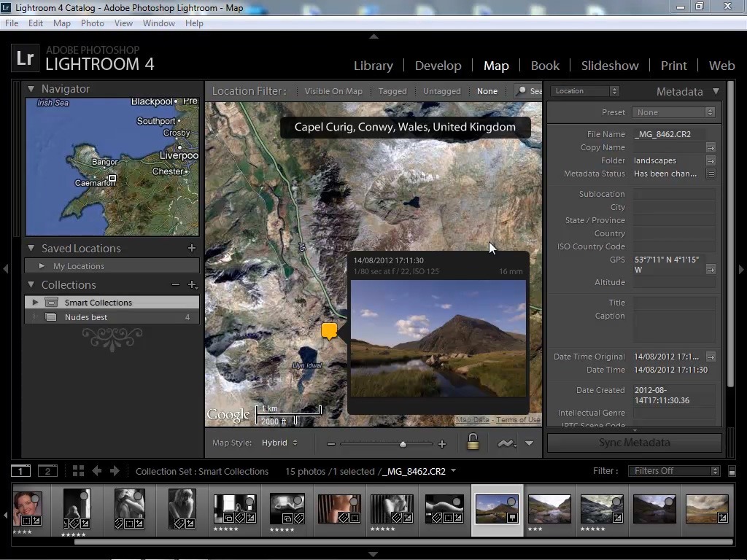Click the map zoom in plus icon
Viewport: 747px width, 560px height.
pos(442,444)
